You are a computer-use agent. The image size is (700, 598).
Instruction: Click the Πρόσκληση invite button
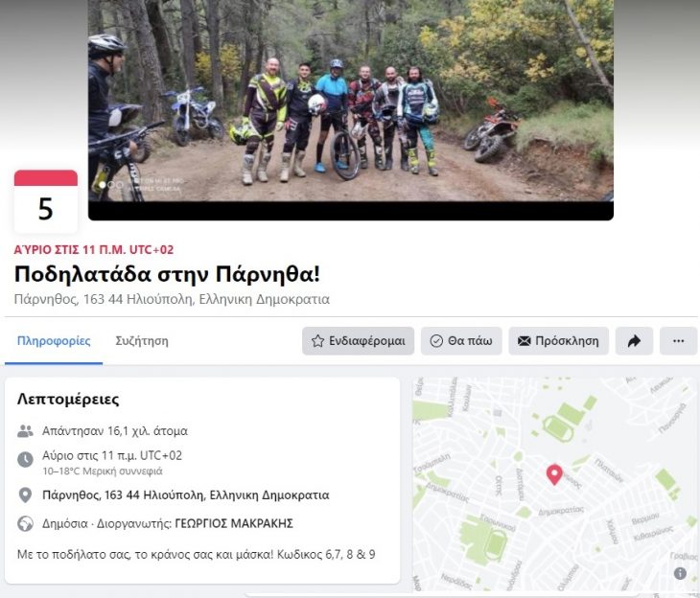coord(558,341)
